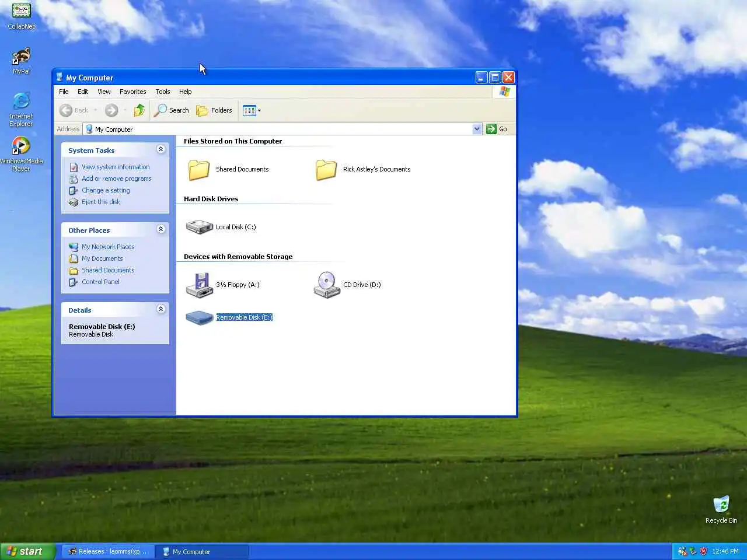The image size is (747, 560).
Task: Click the Eject this disk icon
Action: tap(74, 202)
